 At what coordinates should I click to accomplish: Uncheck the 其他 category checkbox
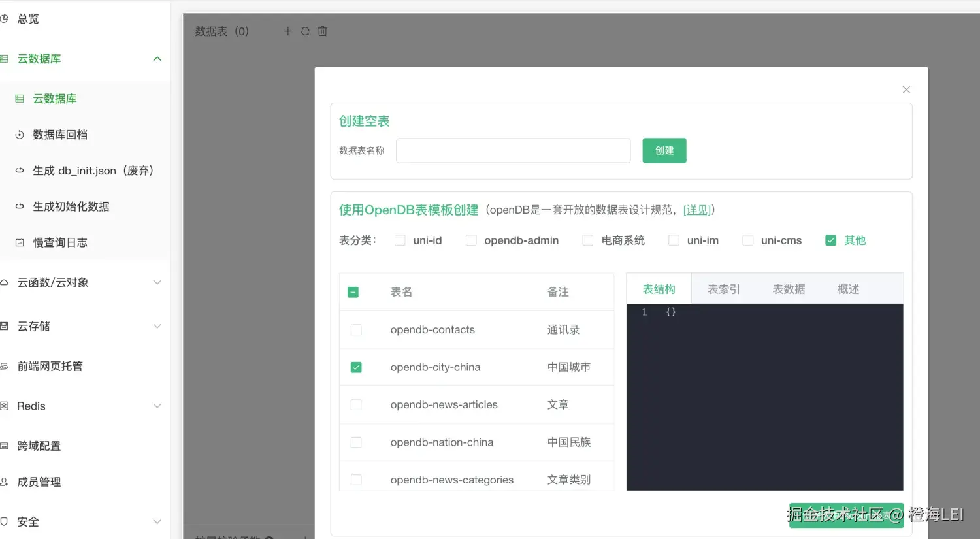(x=831, y=240)
